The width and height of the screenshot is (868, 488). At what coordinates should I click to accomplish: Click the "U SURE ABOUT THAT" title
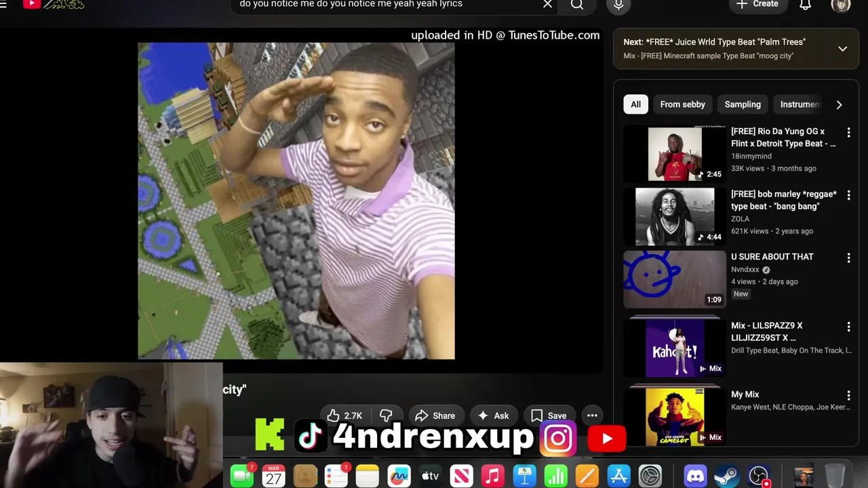(772, 257)
